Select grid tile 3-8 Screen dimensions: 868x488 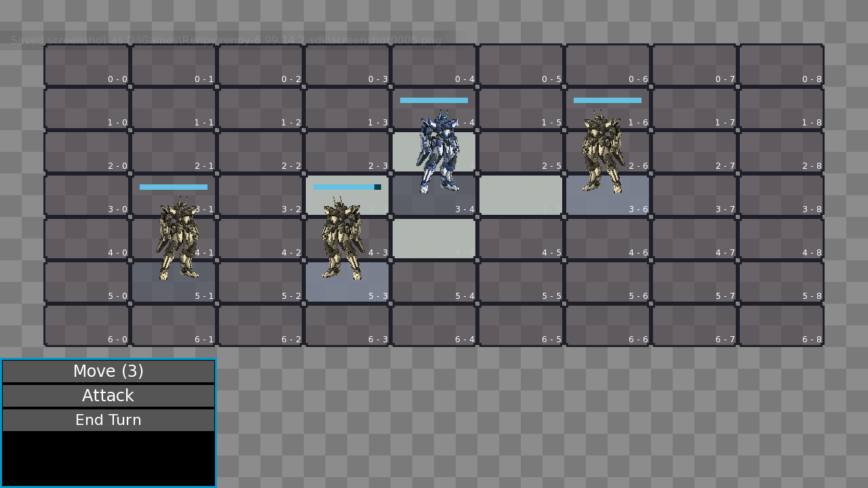pyautogui.click(x=781, y=195)
